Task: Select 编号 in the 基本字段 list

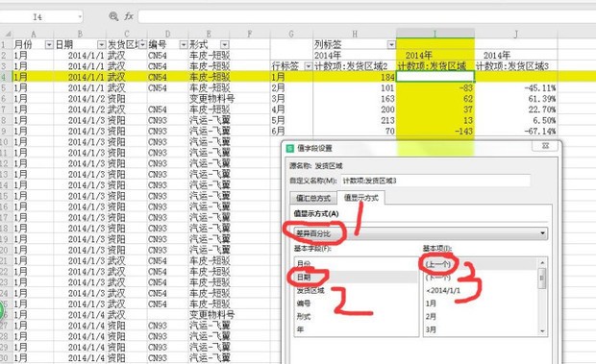Action: tap(356, 303)
